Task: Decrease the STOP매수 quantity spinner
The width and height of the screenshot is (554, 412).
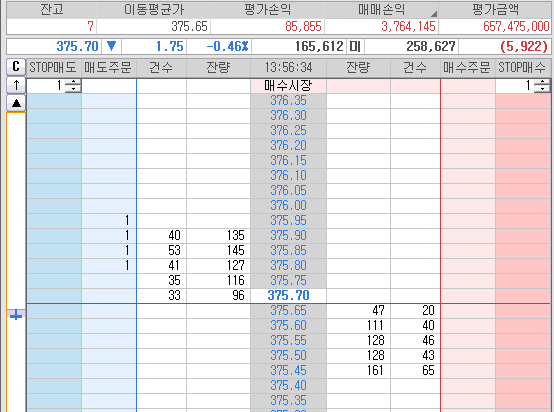Action: point(542,89)
